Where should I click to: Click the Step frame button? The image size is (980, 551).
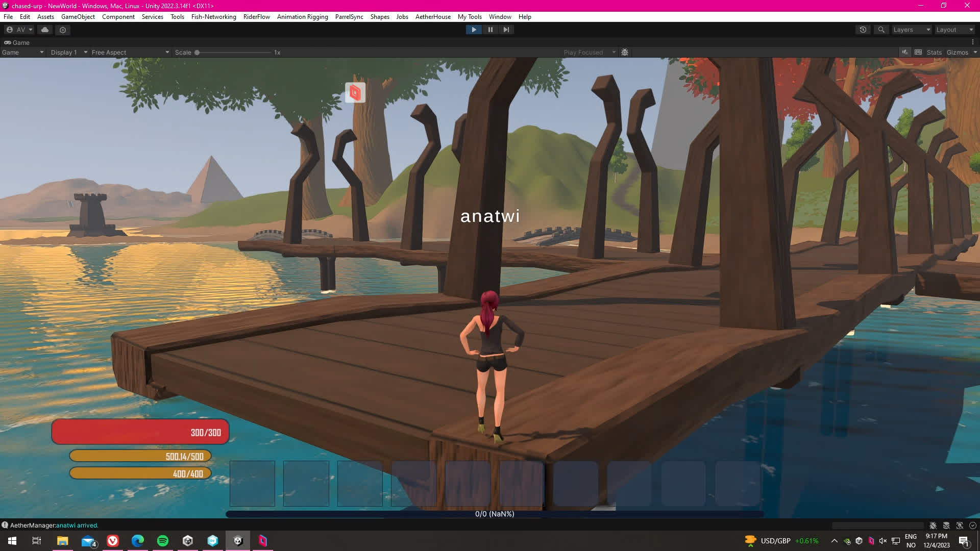pyautogui.click(x=506, y=30)
